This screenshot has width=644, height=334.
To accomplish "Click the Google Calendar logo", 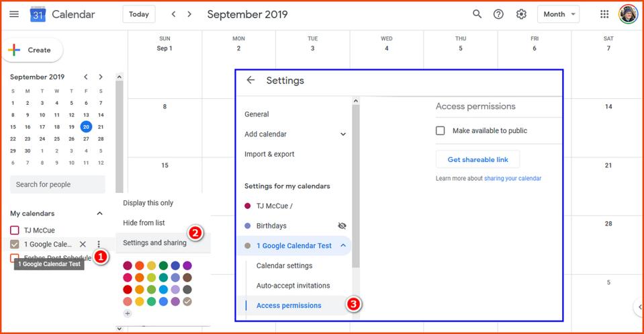I will pyautogui.click(x=38, y=14).
